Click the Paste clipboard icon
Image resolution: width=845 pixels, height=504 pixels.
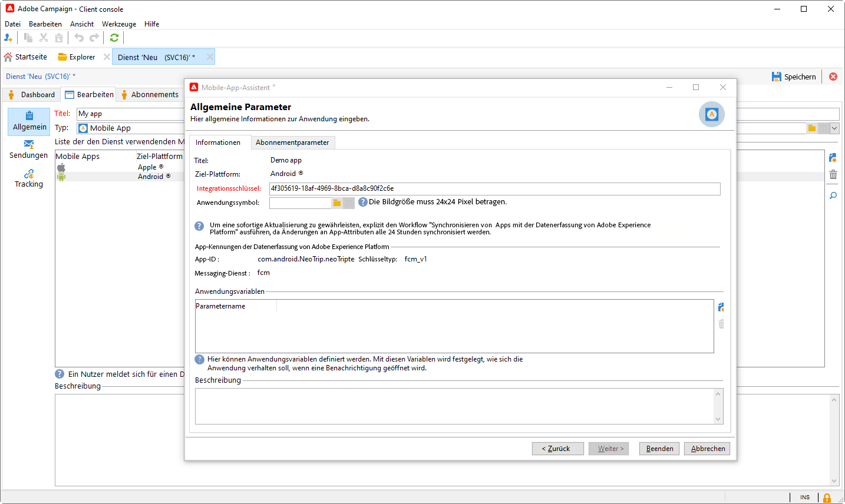[59, 38]
